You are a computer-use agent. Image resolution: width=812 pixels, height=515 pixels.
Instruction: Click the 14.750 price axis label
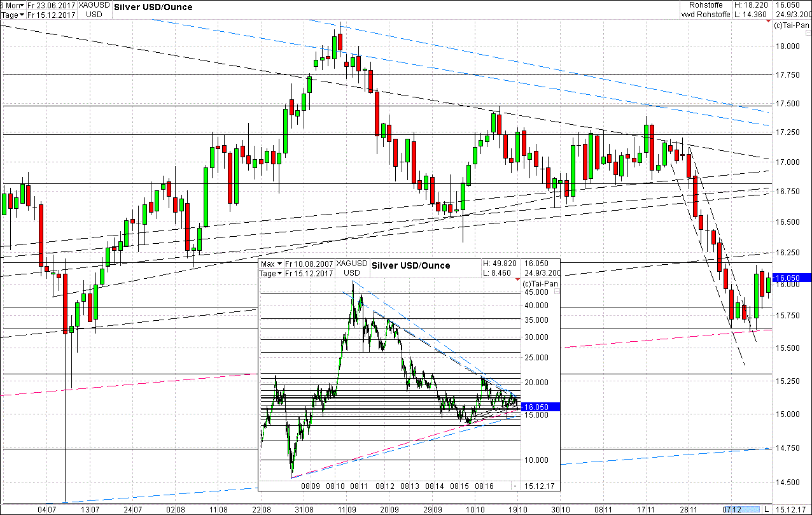point(787,448)
